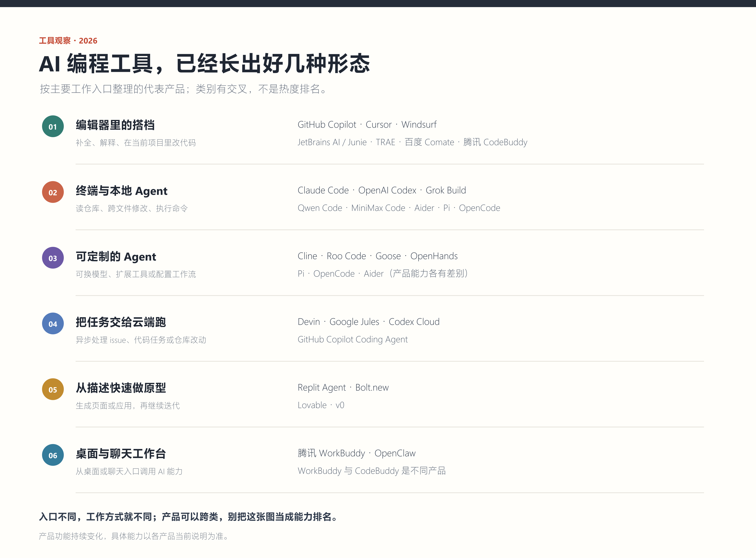
Task: Select the heading '桌面与聊天工作台'
Action: [x=121, y=454]
